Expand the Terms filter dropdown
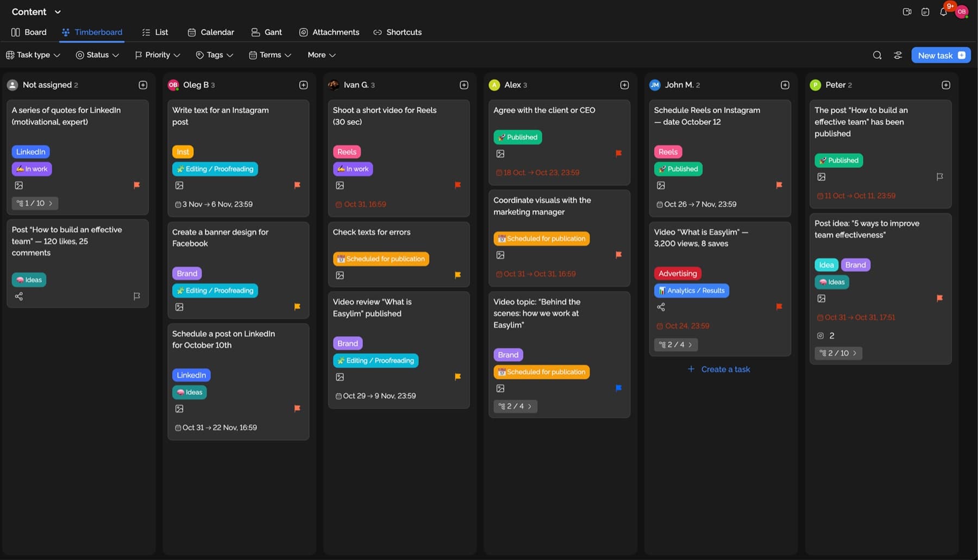978x560 pixels. click(270, 55)
